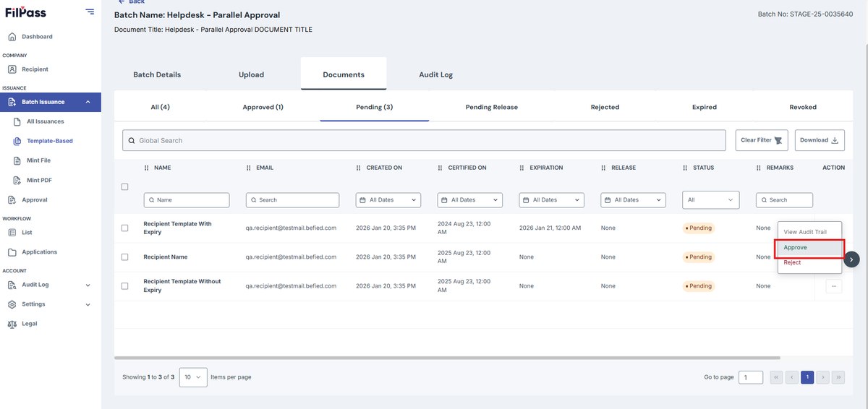Open Created On date filter dropdown
The height and width of the screenshot is (409, 868).
388,200
